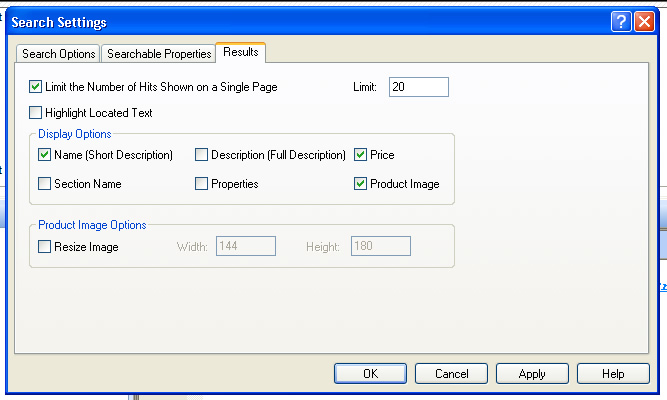
Task: Enable the Resize Image checkbox
Action: [45, 247]
